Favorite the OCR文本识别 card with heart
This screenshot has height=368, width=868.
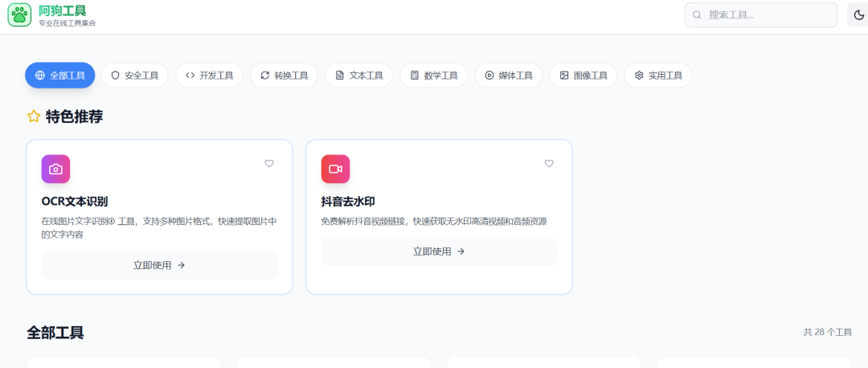[x=269, y=163]
